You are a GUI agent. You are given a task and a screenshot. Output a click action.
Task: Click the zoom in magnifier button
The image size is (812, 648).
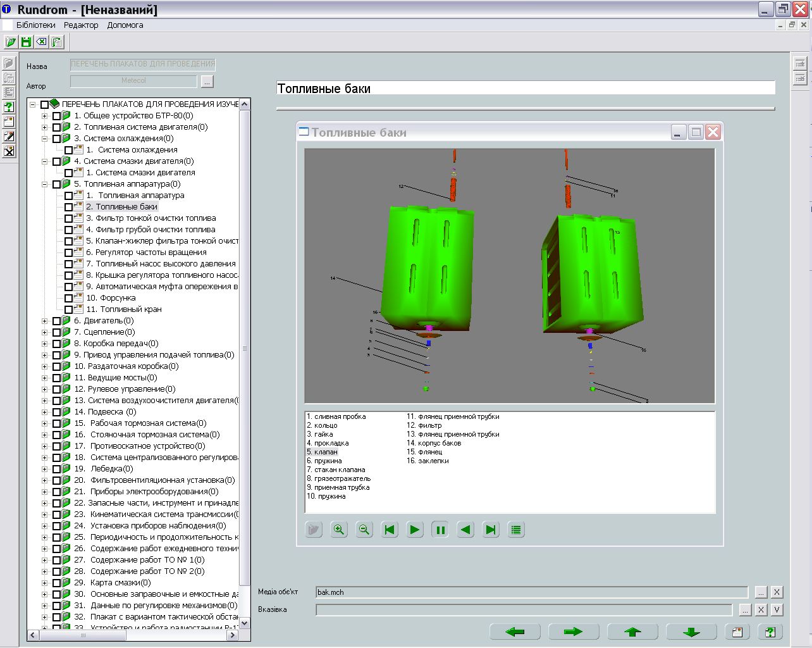339,530
